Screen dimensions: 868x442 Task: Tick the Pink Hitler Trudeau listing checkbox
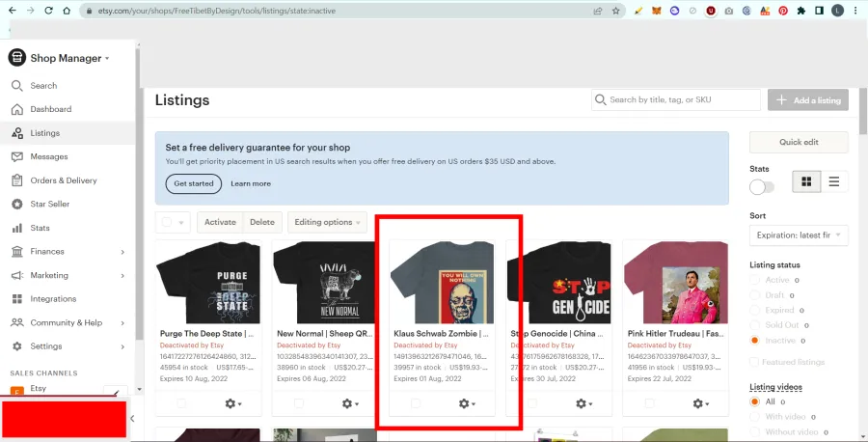[x=649, y=403]
